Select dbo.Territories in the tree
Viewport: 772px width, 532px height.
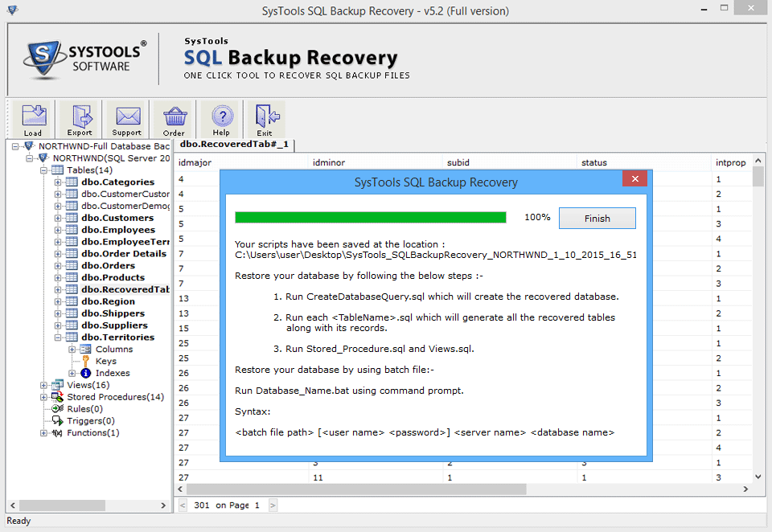(x=118, y=338)
